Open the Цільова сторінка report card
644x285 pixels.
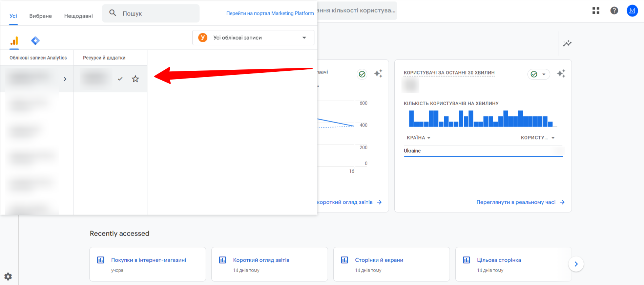point(514,264)
